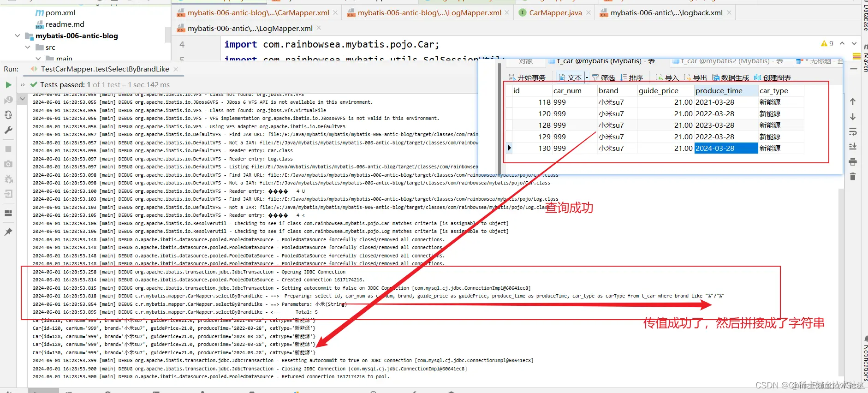This screenshot has width=868, height=393.
Task: Click the rerun failed tests icon
Action: [8, 100]
